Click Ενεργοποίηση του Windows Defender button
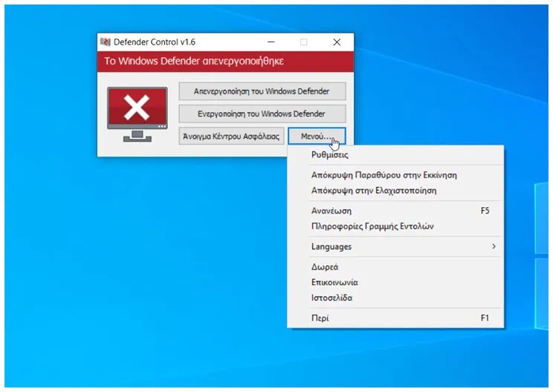Image resolution: width=553 pixels, height=392 pixels. point(262,114)
